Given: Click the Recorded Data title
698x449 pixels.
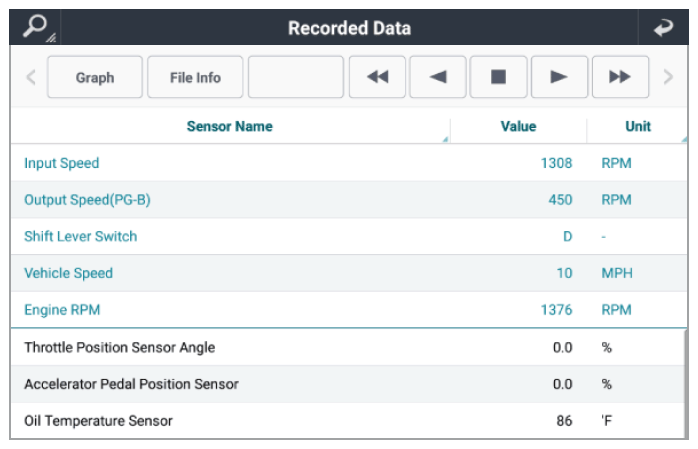Looking at the screenshot, I should click(349, 28).
